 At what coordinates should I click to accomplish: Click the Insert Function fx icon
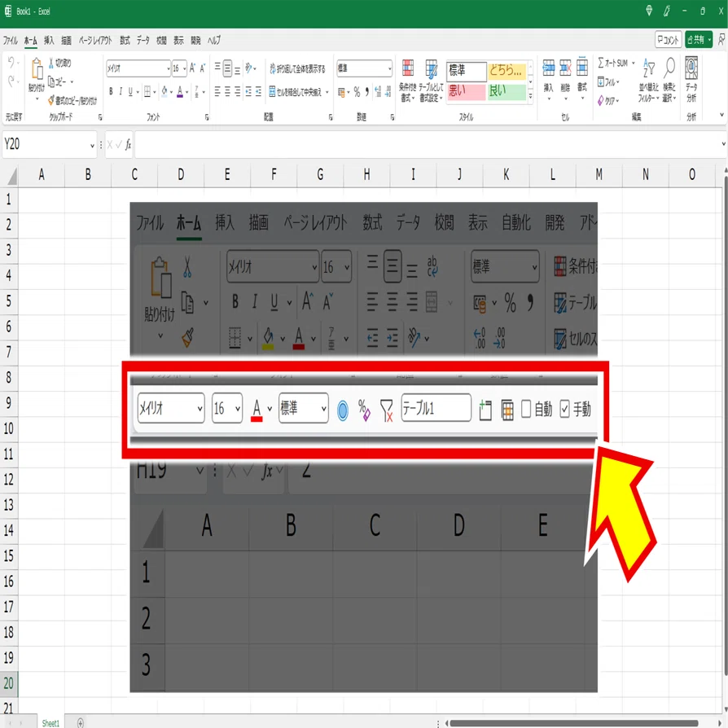pyautogui.click(x=128, y=145)
